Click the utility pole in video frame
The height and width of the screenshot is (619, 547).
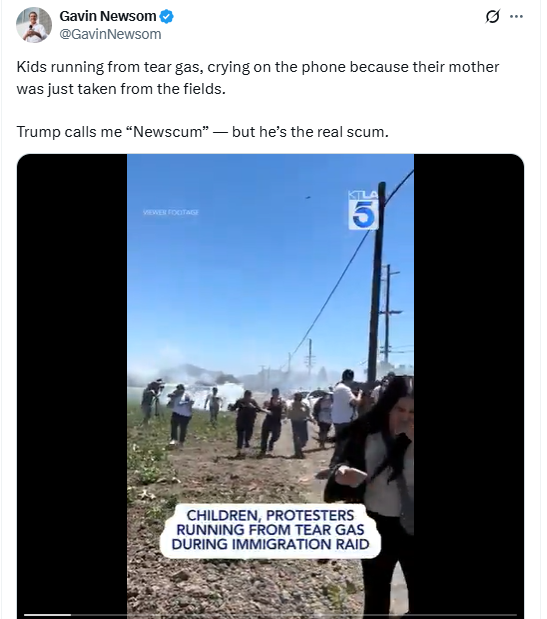coord(376,282)
